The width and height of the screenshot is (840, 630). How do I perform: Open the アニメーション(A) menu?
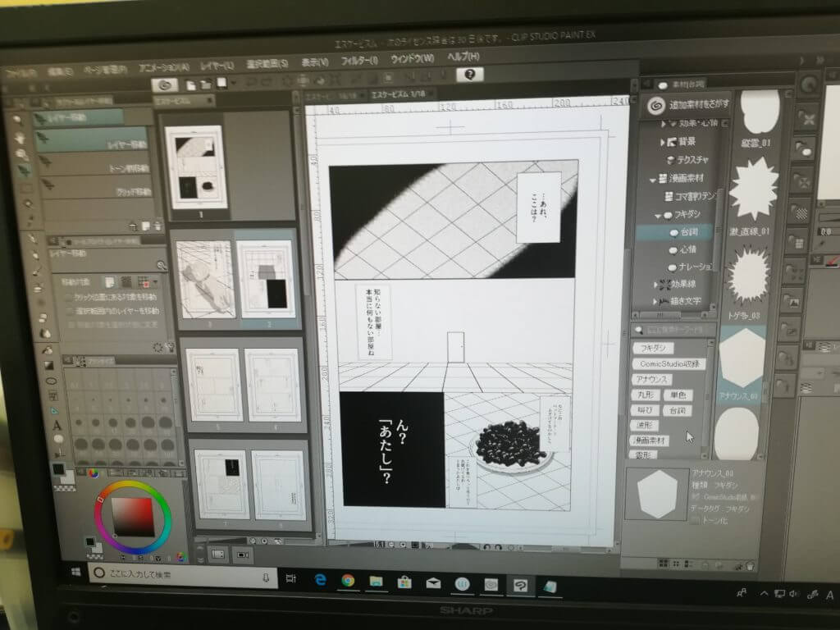coord(164,67)
